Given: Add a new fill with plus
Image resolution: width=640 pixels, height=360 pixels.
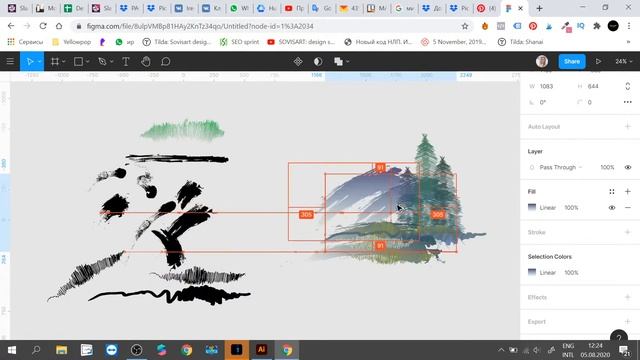Looking at the screenshot, I should coord(627,191).
